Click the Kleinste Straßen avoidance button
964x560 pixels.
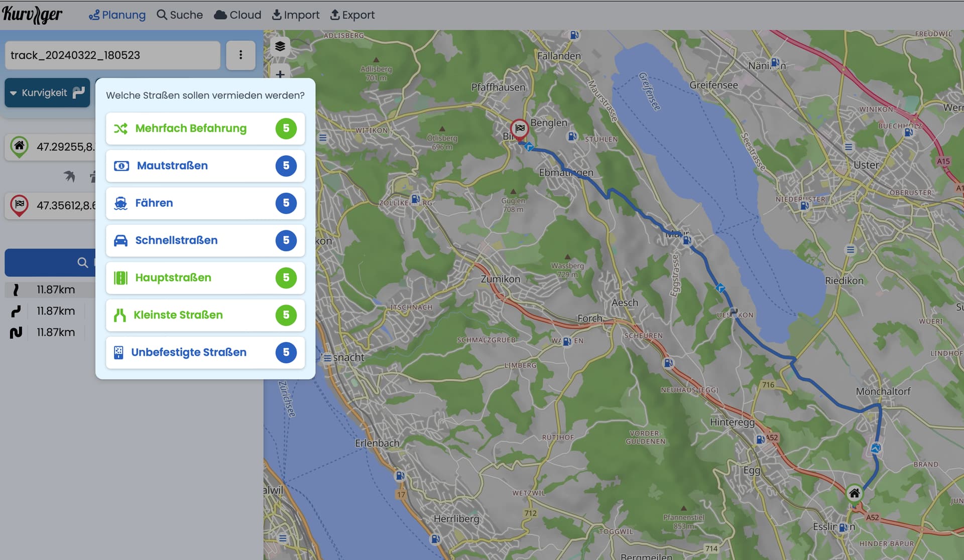click(x=205, y=315)
